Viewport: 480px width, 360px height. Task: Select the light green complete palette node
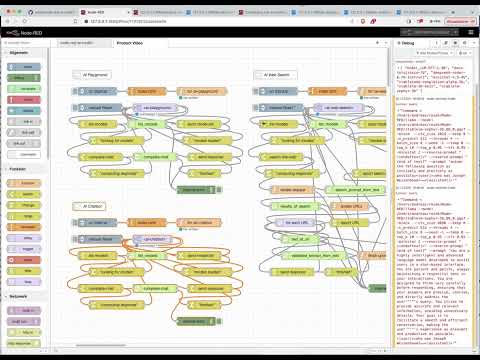[24, 89]
